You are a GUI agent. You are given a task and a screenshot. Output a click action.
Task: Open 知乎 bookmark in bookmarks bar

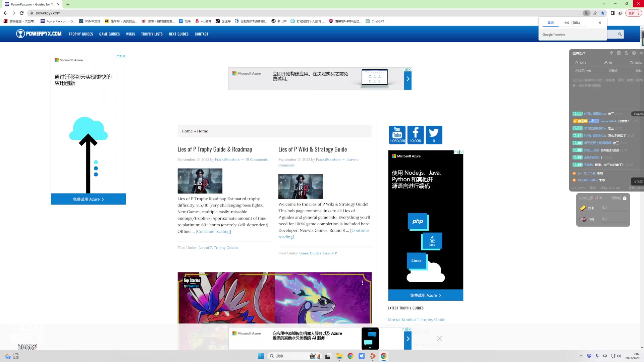click(185, 21)
